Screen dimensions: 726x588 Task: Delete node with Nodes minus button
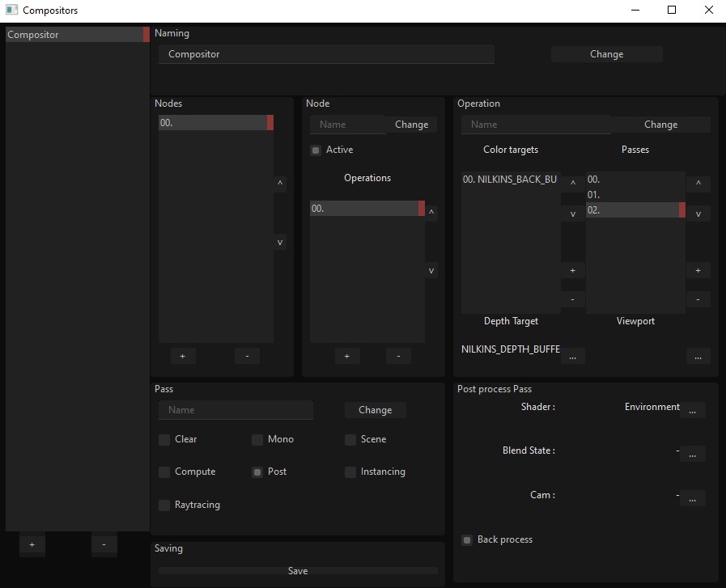[x=247, y=356]
